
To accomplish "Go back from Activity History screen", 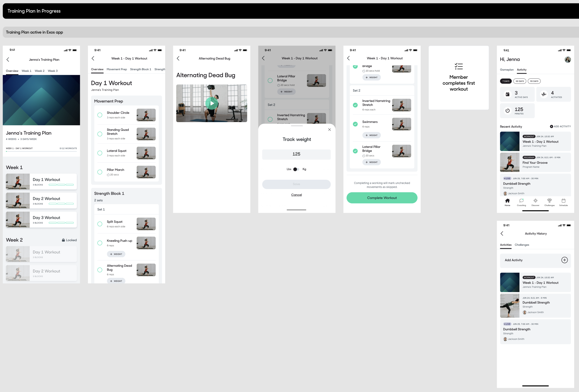I will [x=502, y=233].
